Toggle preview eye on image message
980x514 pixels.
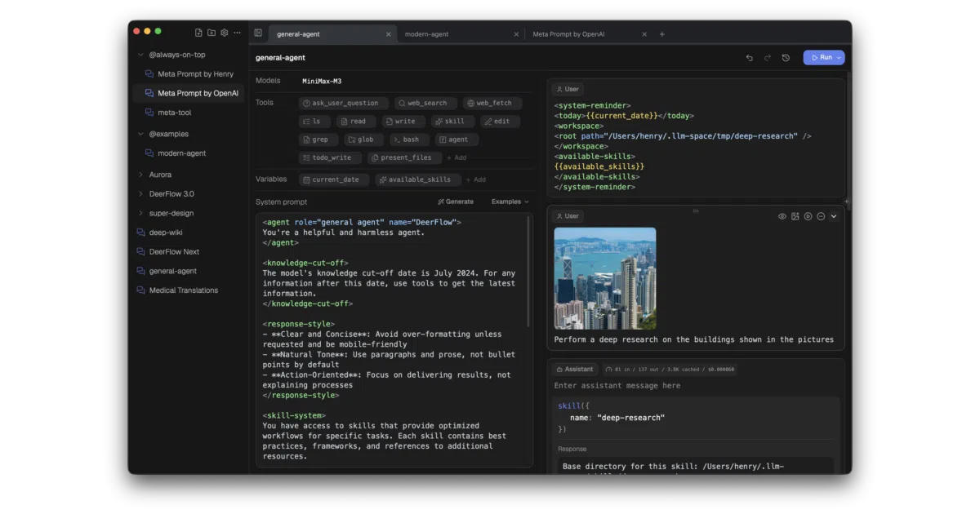[782, 216]
